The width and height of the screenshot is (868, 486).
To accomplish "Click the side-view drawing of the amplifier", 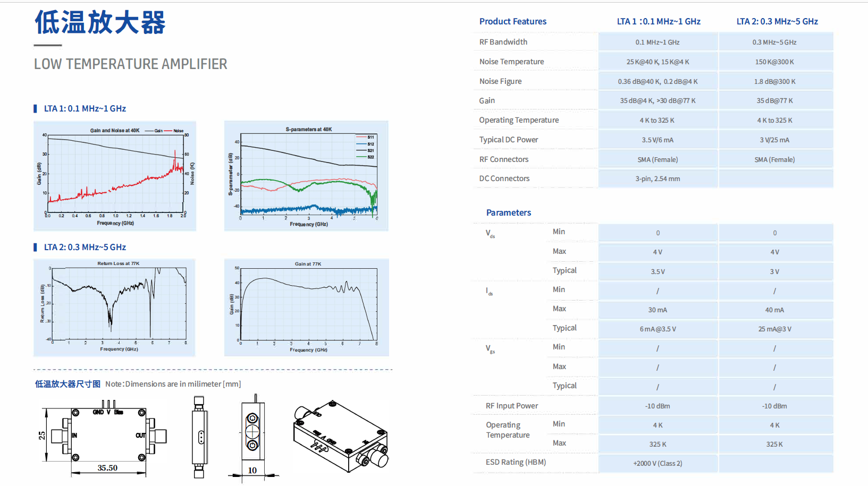I will tap(199, 437).
